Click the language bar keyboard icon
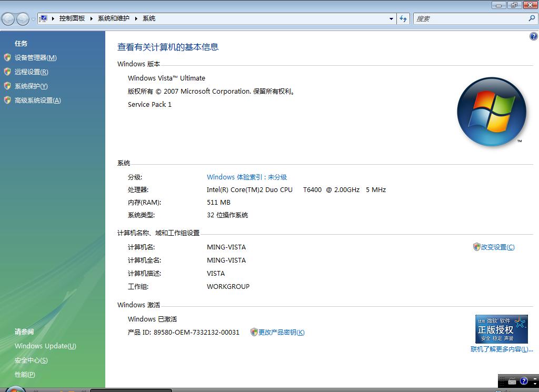Image resolution: width=539 pixels, height=392 pixels. tap(512, 381)
